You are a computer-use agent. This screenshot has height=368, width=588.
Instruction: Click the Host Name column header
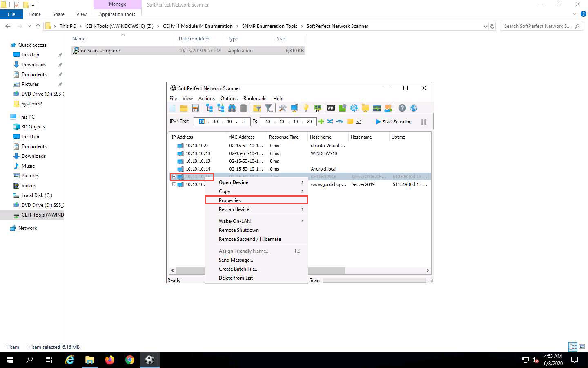(x=327, y=137)
